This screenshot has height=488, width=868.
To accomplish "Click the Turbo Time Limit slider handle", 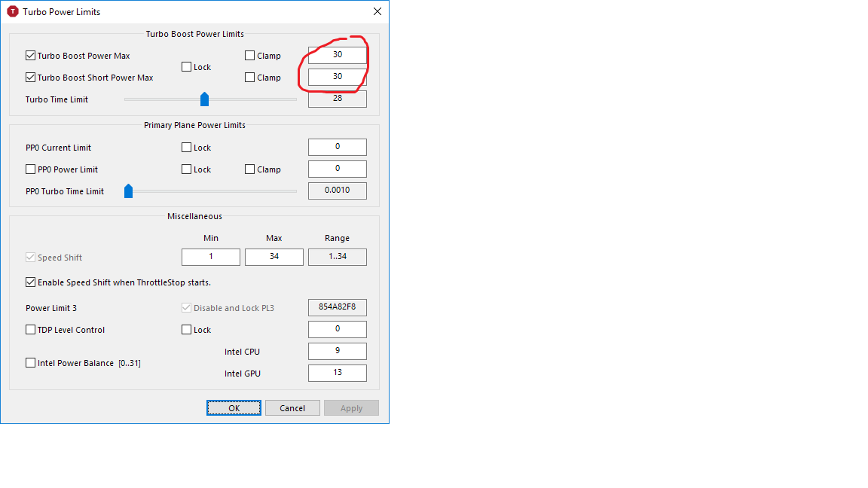I will click(204, 99).
